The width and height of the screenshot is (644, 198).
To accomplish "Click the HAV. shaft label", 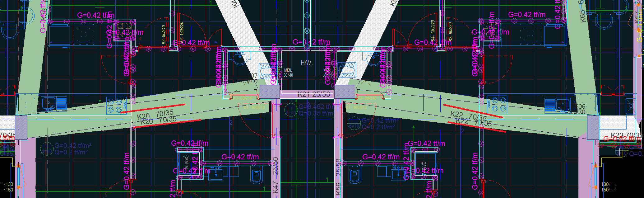I will (306, 63).
